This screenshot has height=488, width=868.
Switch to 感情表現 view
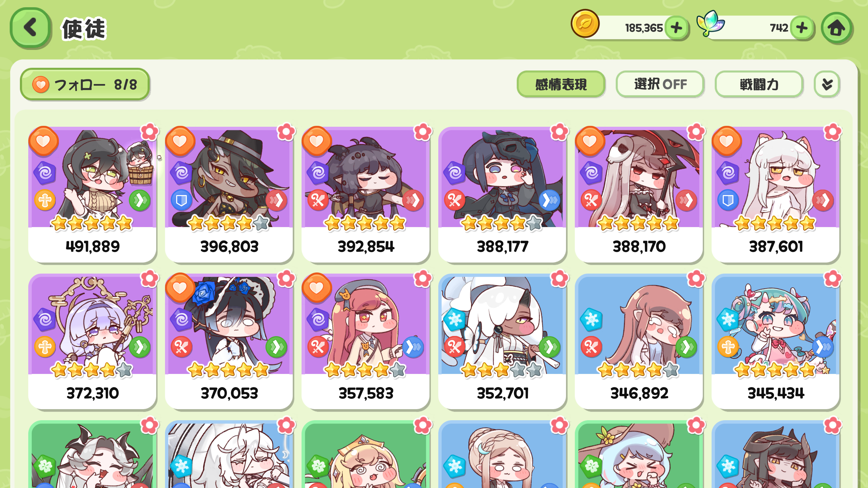(x=561, y=84)
